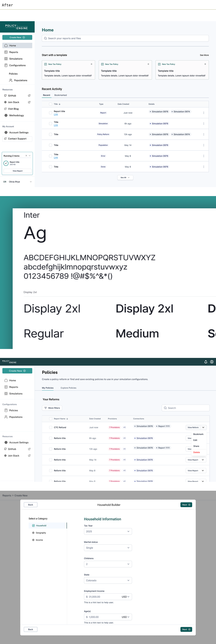Select My Policies tab
The image size is (216, 644).
point(47,388)
